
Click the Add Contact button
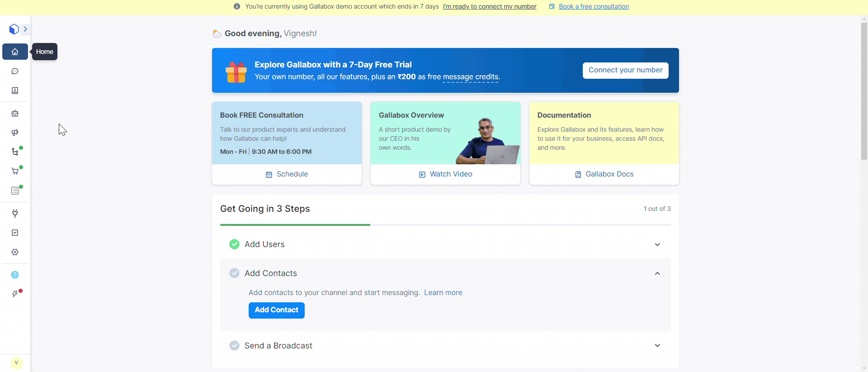point(276,310)
